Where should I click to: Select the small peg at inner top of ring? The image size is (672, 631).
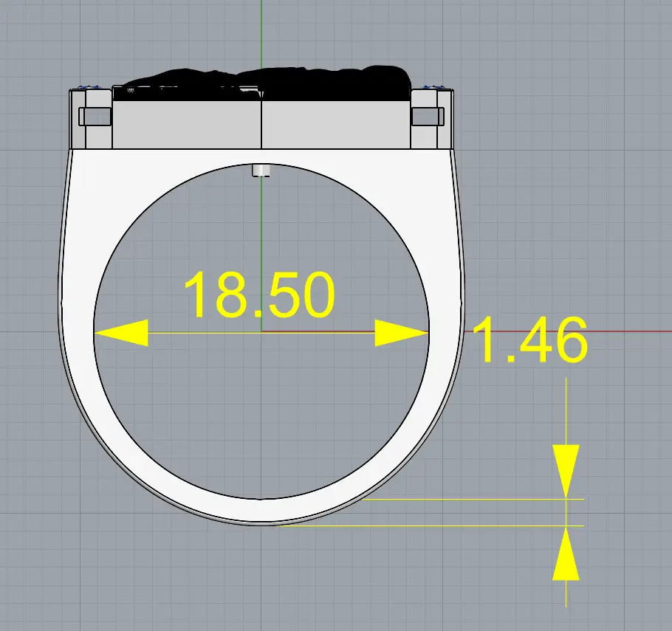point(261,171)
